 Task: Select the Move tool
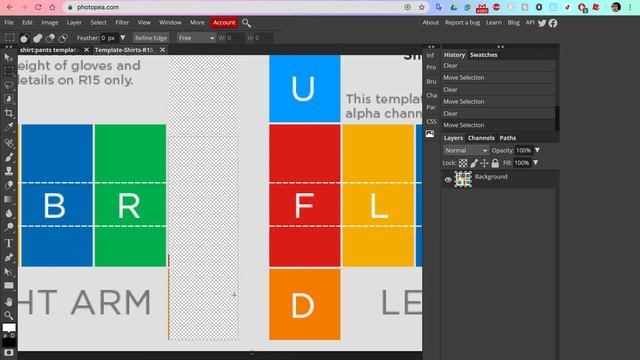(x=9, y=58)
